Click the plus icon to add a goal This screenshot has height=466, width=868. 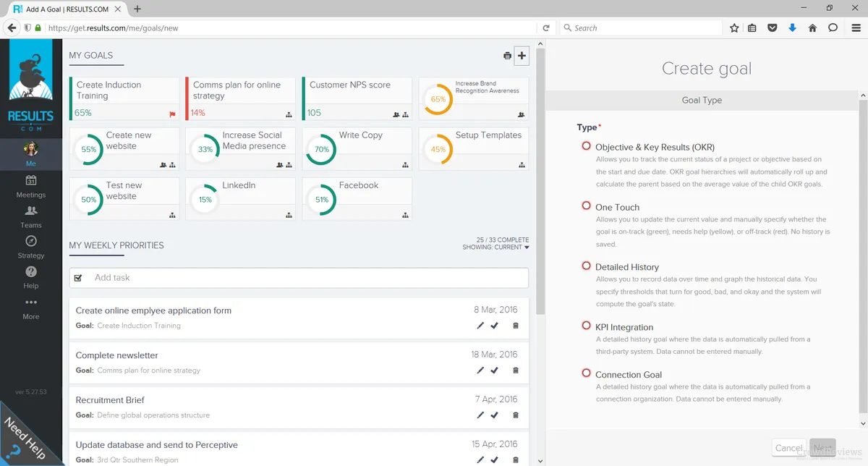(x=522, y=56)
